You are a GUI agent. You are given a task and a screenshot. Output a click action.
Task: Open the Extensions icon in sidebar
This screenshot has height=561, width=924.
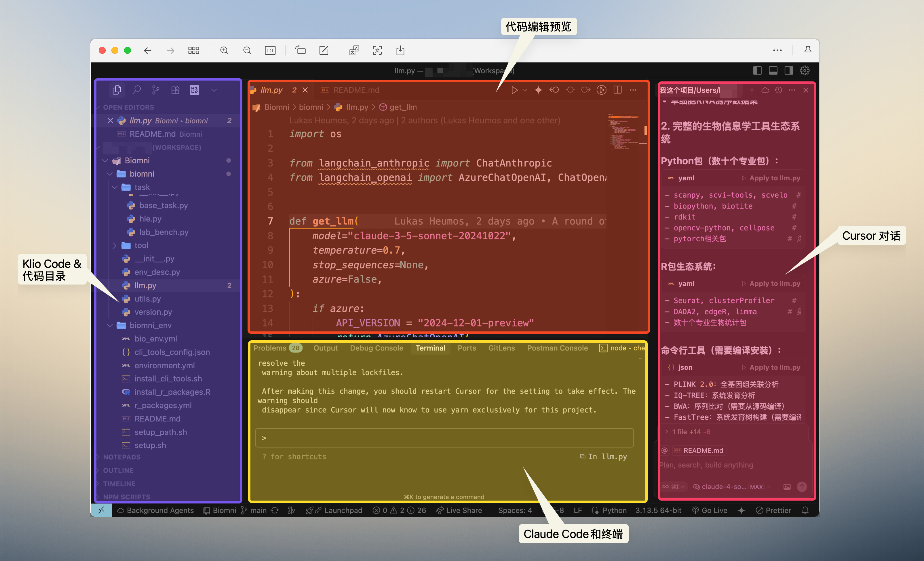(x=175, y=90)
